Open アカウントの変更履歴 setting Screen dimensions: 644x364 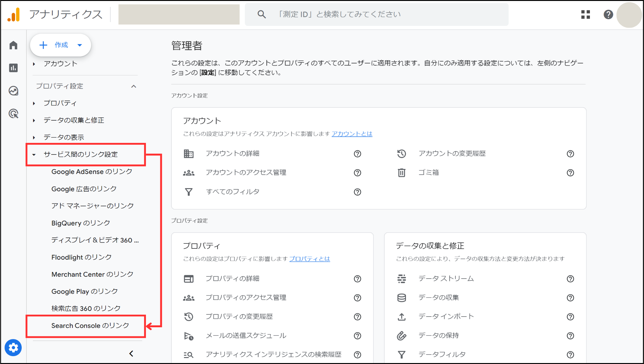(452, 154)
